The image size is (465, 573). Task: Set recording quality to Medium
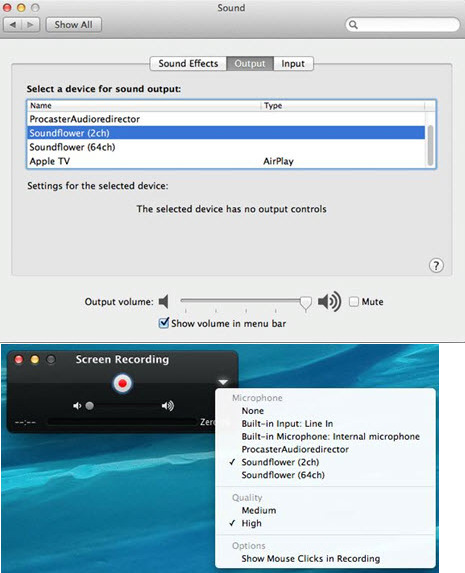pos(325,511)
